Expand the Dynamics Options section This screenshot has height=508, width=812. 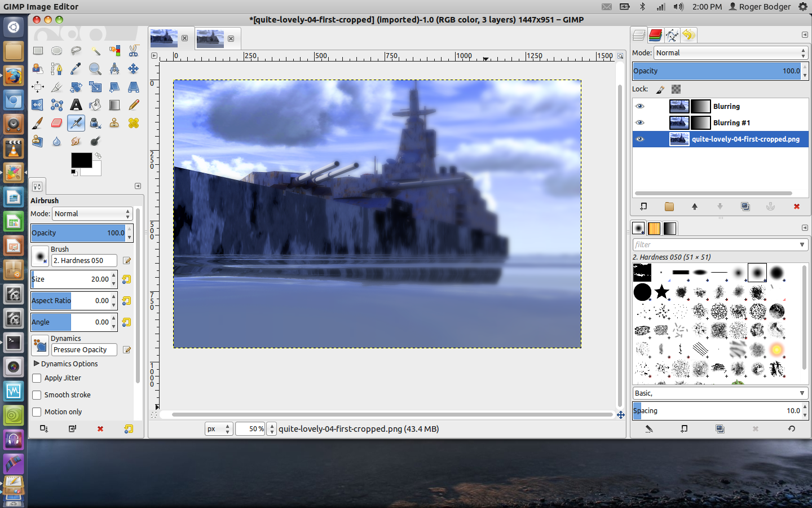37,364
